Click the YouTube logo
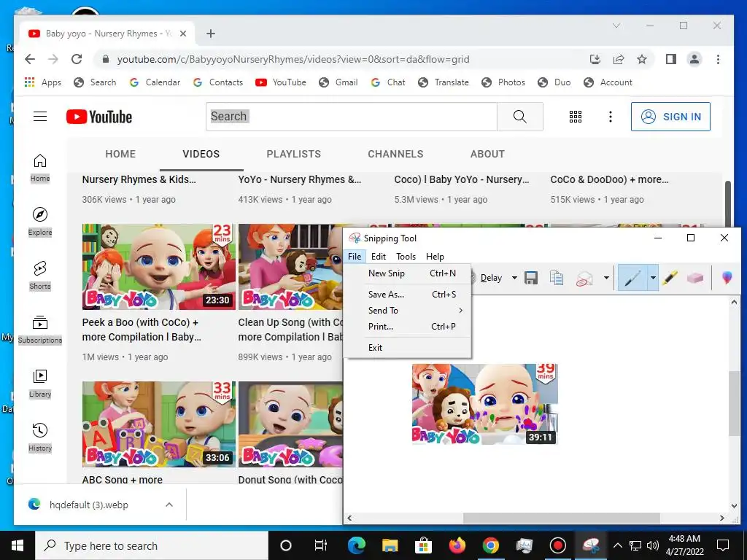 tap(99, 117)
